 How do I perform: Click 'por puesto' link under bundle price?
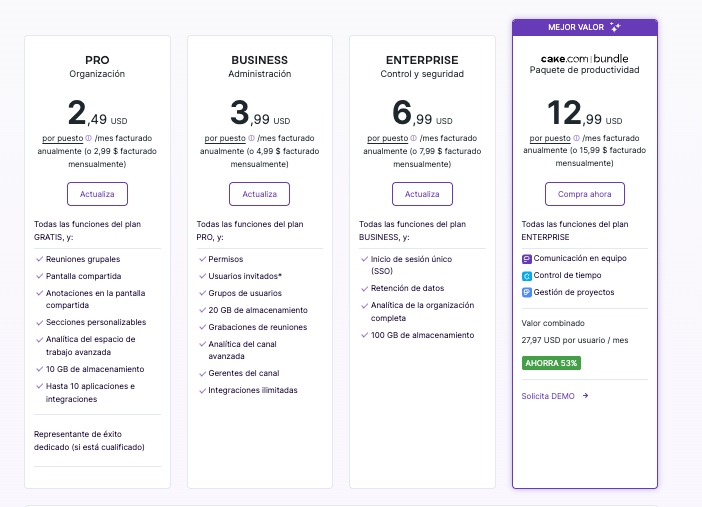tap(550, 138)
